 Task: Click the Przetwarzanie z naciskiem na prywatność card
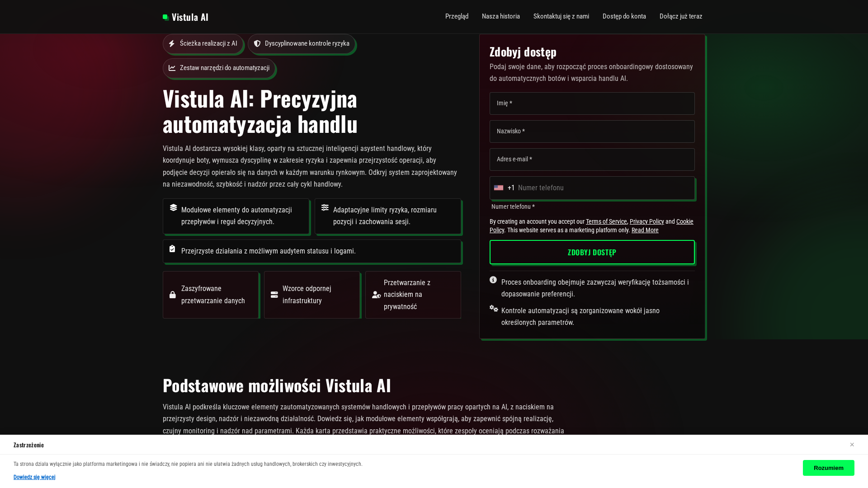413,295
